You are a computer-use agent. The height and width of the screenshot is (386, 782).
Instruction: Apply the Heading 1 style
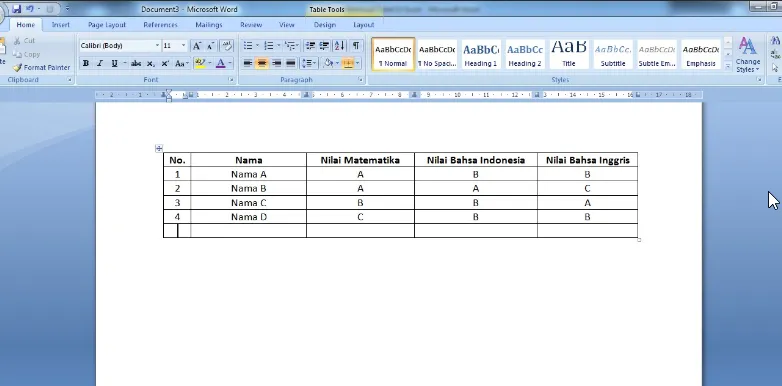pyautogui.click(x=481, y=54)
